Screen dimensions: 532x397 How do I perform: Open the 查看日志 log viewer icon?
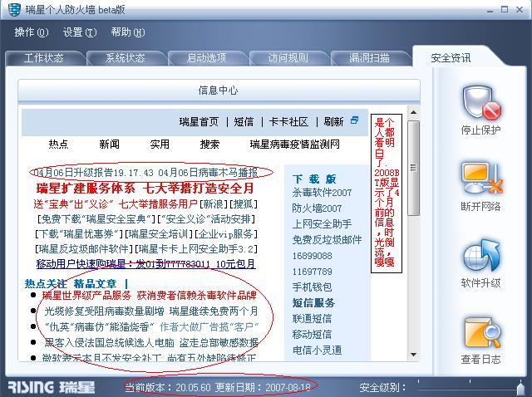[481, 332]
